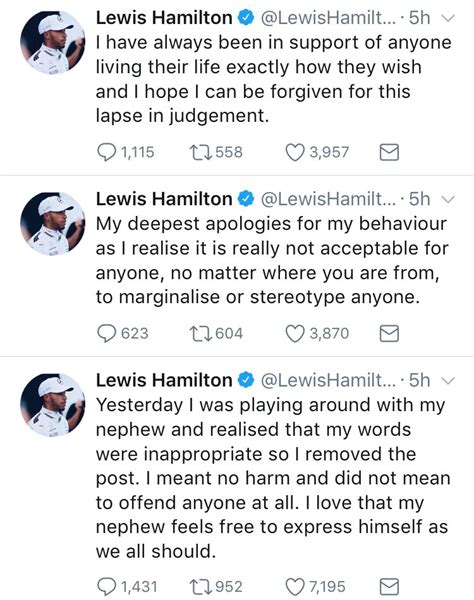Expand options chevron on the first tweet
Screen dimensions: 474x600
point(448,18)
